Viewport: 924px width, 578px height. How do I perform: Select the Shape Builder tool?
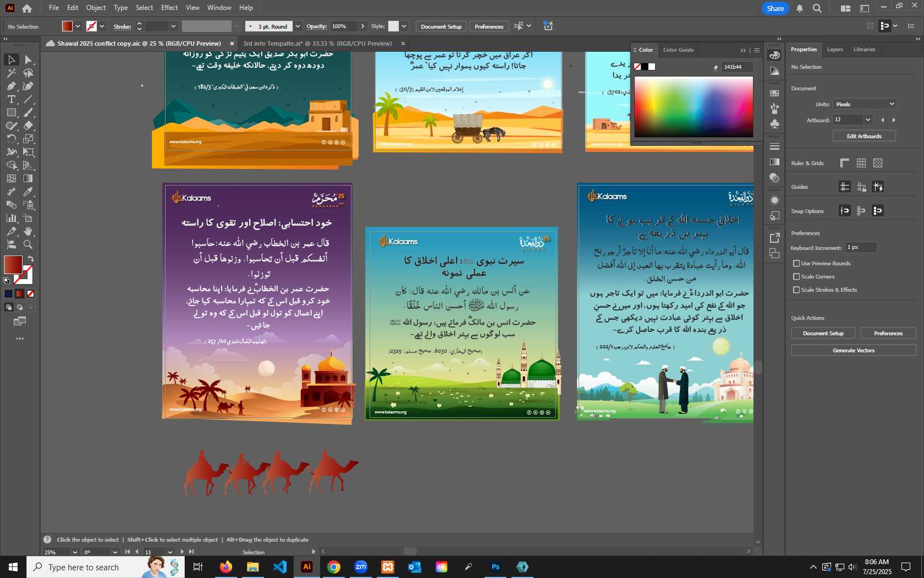pos(11,165)
